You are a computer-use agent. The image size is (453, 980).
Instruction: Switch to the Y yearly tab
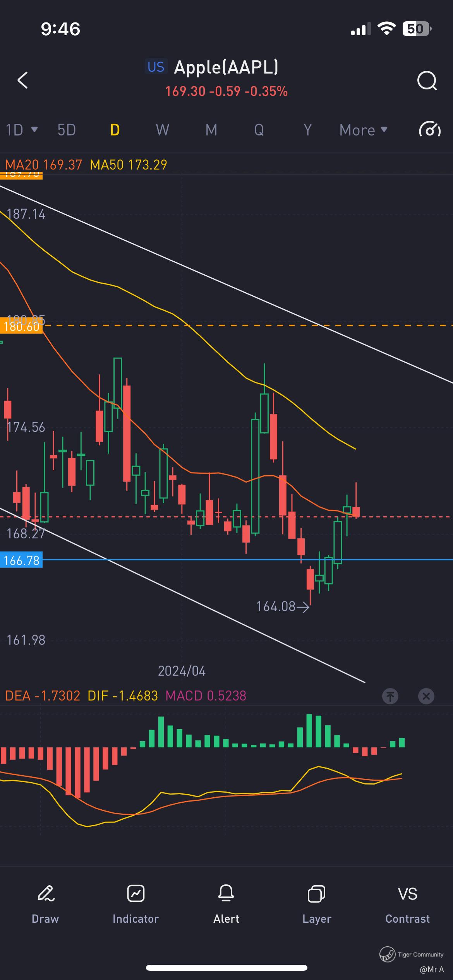click(307, 130)
